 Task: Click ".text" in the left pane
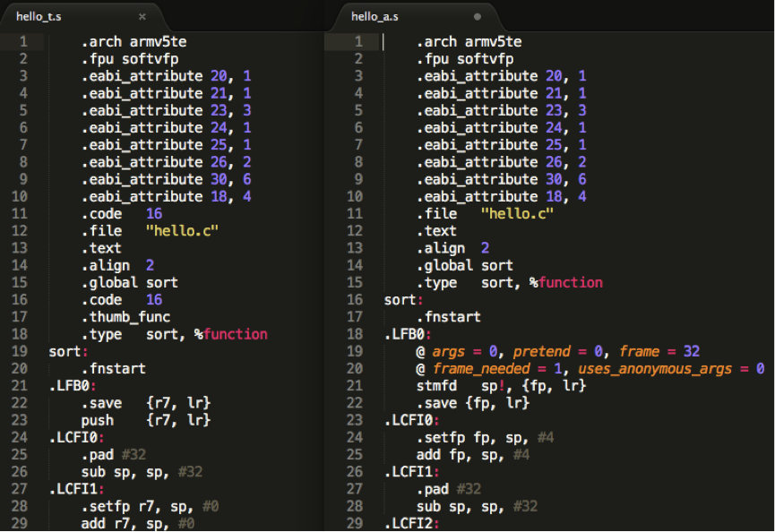pos(101,248)
